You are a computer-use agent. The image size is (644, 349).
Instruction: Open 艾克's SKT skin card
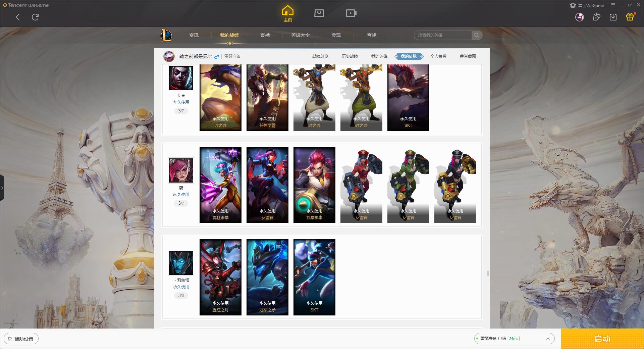click(408, 97)
